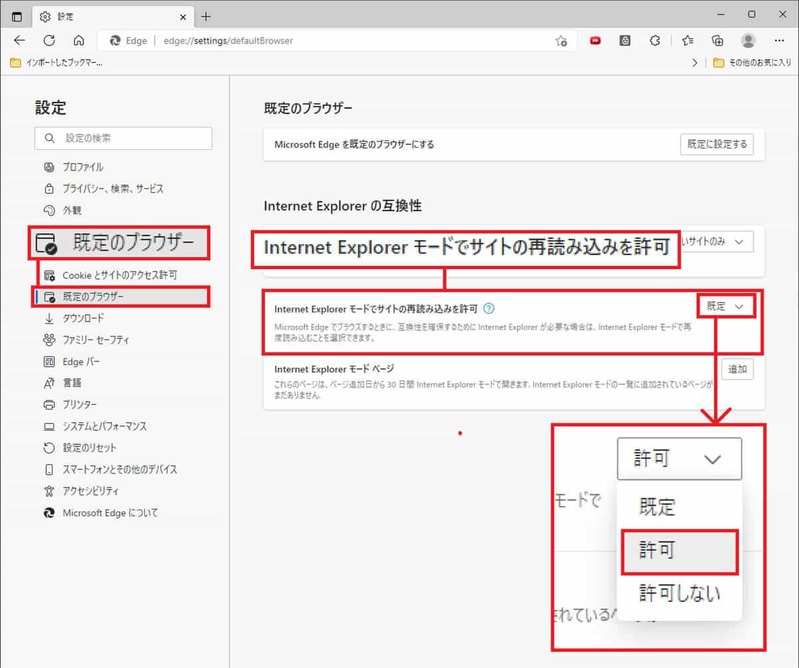This screenshot has width=799, height=668.
Task: Select 既定のブラウザー in the sidebar list
Action: 121,297
